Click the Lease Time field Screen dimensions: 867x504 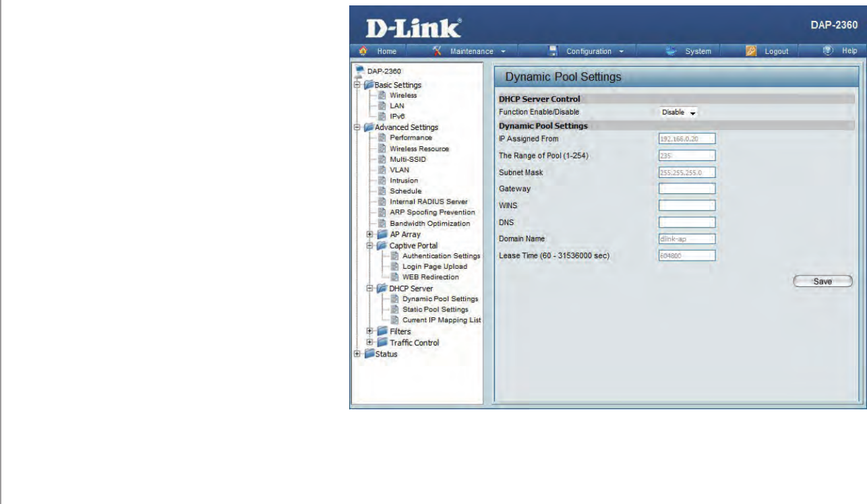tap(686, 255)
